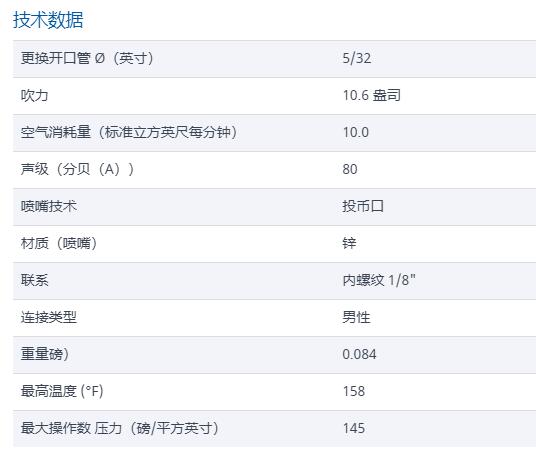Select the 更换开口管 Ø（英寸）label
Image resolution: width=536 pixels, height=450 pixels.
[x=87, y=58]
